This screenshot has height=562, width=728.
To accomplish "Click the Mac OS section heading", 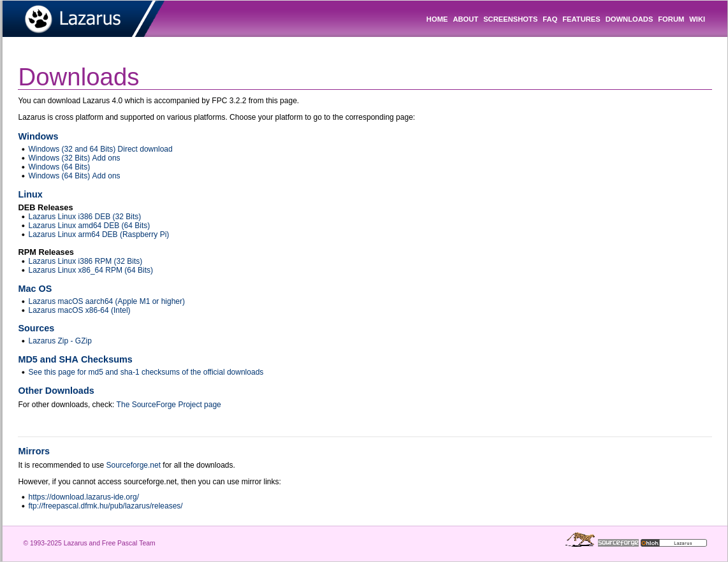I will [x=35, y=289].
